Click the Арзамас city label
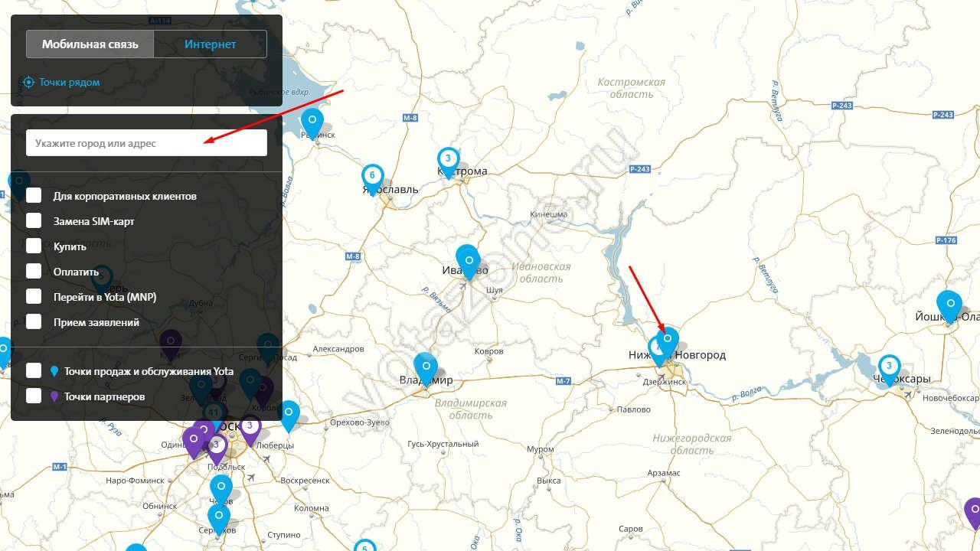The width and height of the screenshot is (980, 551). point(663,474)
